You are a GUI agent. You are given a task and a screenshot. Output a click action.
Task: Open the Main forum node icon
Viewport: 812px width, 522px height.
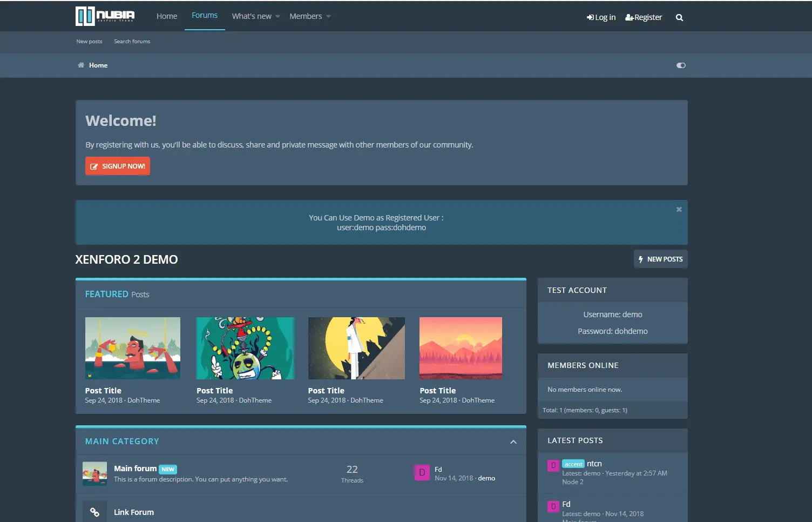(94, 473)
